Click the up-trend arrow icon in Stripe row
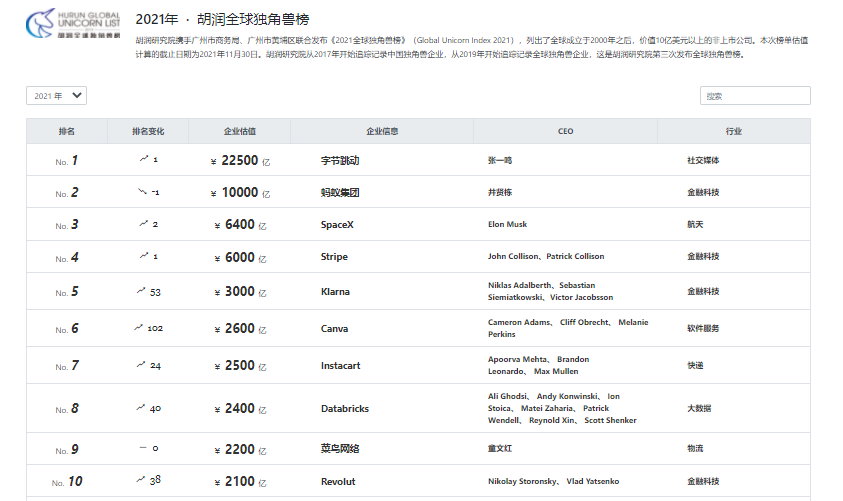Image resolution: width=843 pixels, height=501 pixels. (x=144, y=255)
